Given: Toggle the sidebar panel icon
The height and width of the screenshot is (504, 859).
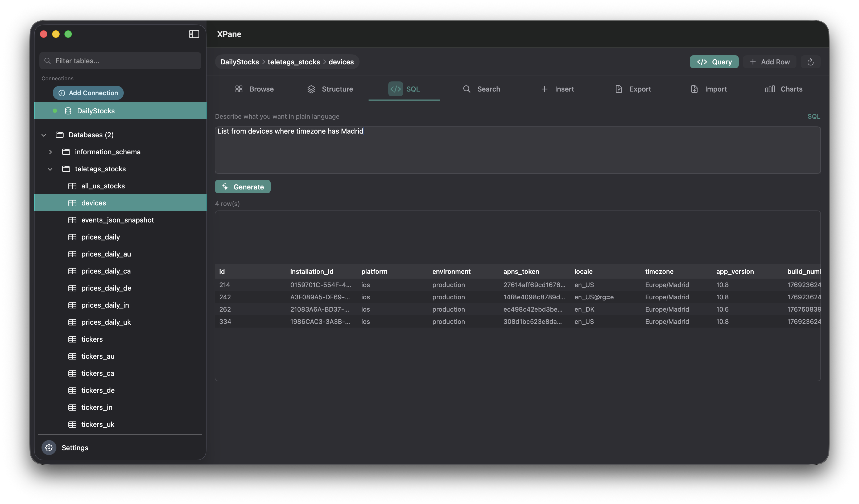Looking at the screenshot, I should click(194, 34).
